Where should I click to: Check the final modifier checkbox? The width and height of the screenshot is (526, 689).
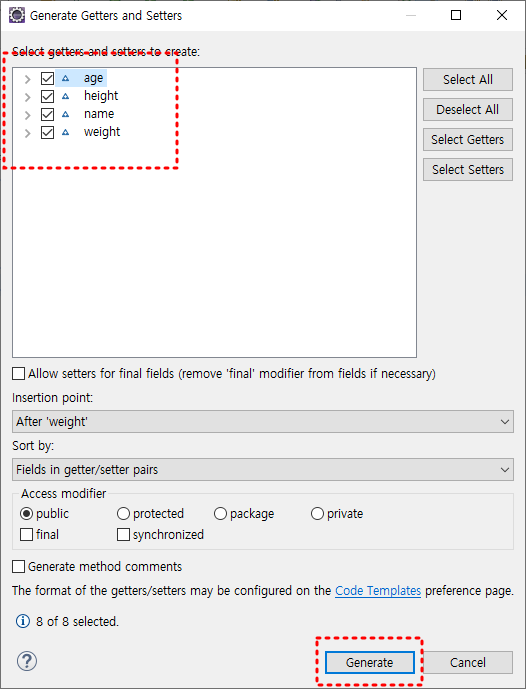tap(26, 534)
